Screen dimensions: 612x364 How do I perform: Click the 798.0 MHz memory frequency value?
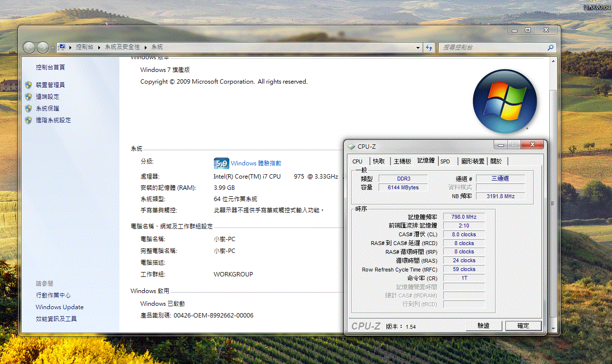click(464, 217)
